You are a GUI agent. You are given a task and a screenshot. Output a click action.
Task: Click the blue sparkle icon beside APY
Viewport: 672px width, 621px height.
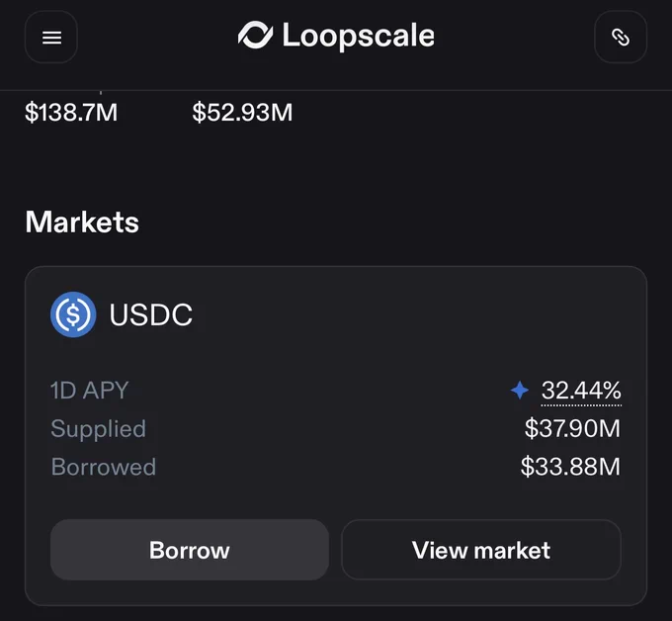520,391
